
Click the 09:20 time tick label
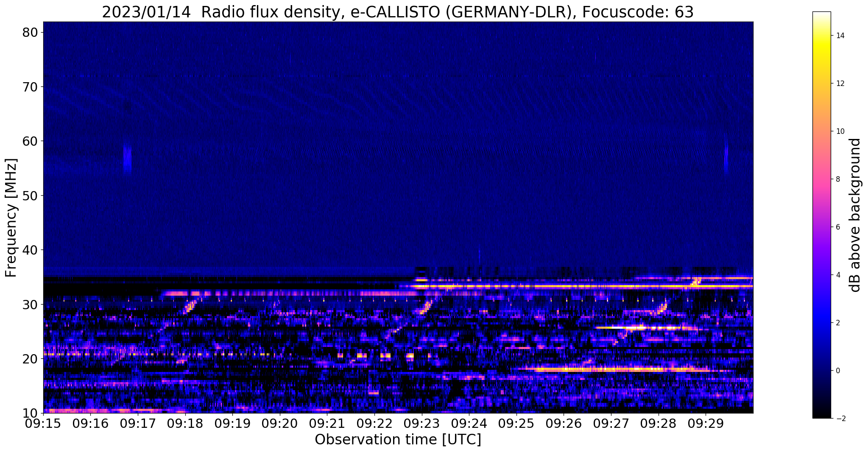tap(280, 423)
